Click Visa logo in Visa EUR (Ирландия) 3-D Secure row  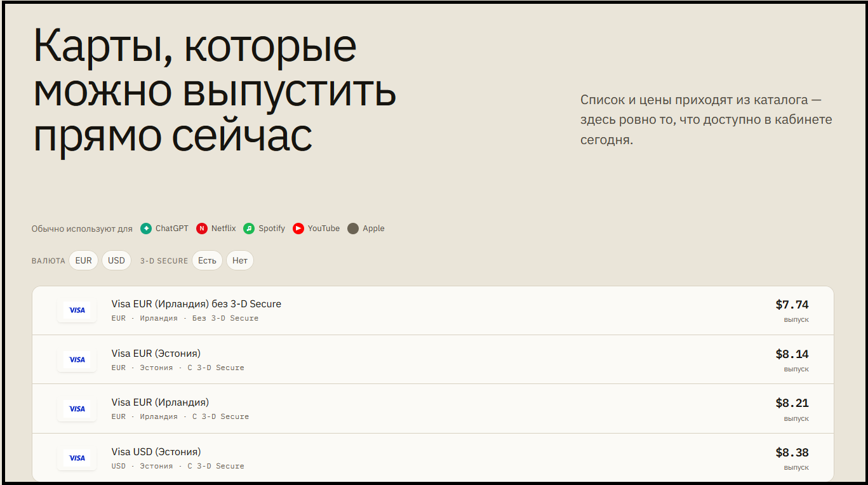77,409
